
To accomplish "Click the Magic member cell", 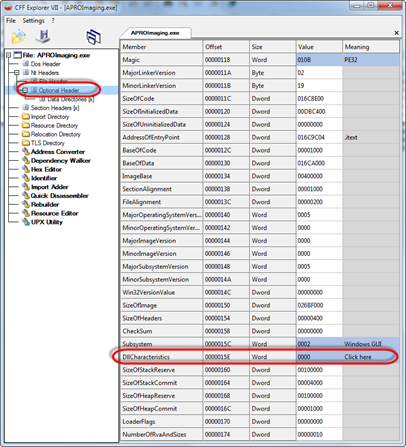I will [x=161, y=60].
